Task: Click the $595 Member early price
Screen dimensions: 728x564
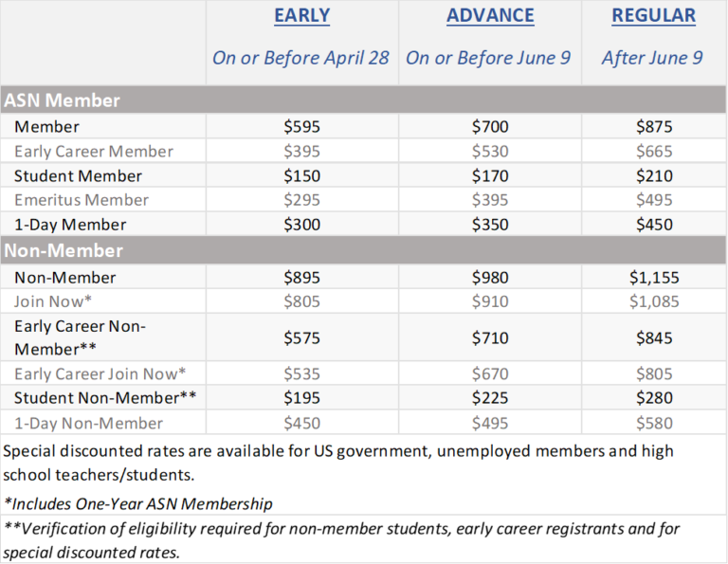Action: tap(302, 127)
